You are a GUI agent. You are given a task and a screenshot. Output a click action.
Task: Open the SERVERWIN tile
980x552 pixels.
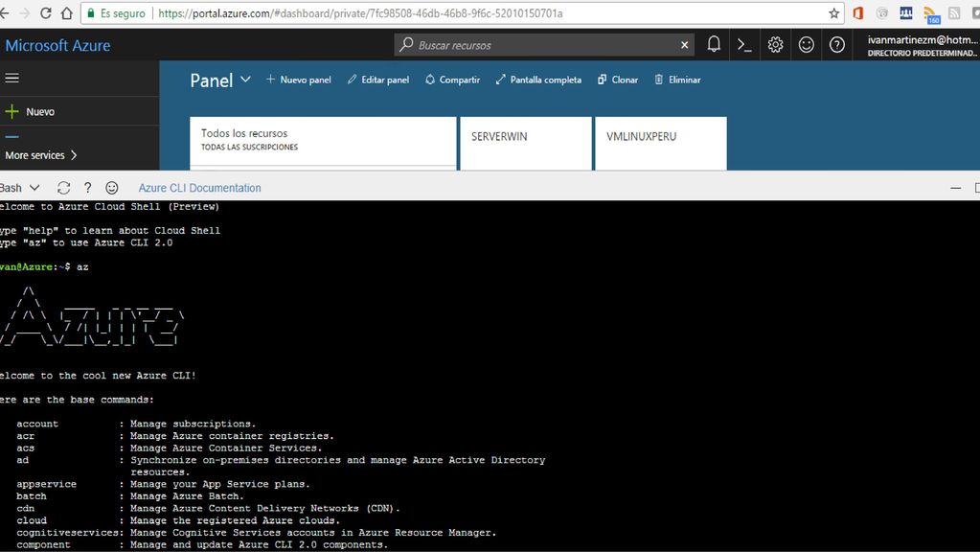(x=526, y=143)
